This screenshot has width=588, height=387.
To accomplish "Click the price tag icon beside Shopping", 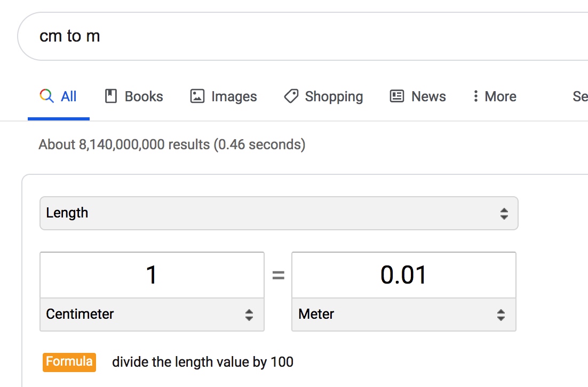I will [291, 96].
